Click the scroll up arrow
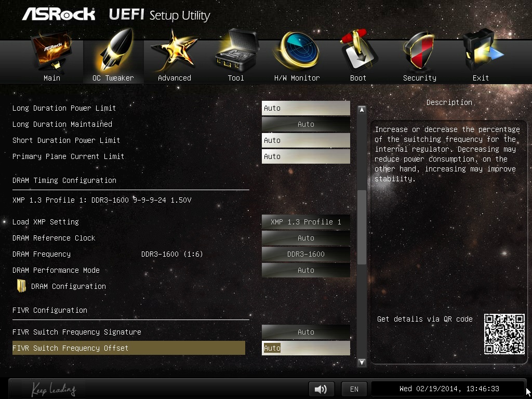The image size is (532, 399). pos(362,110)
